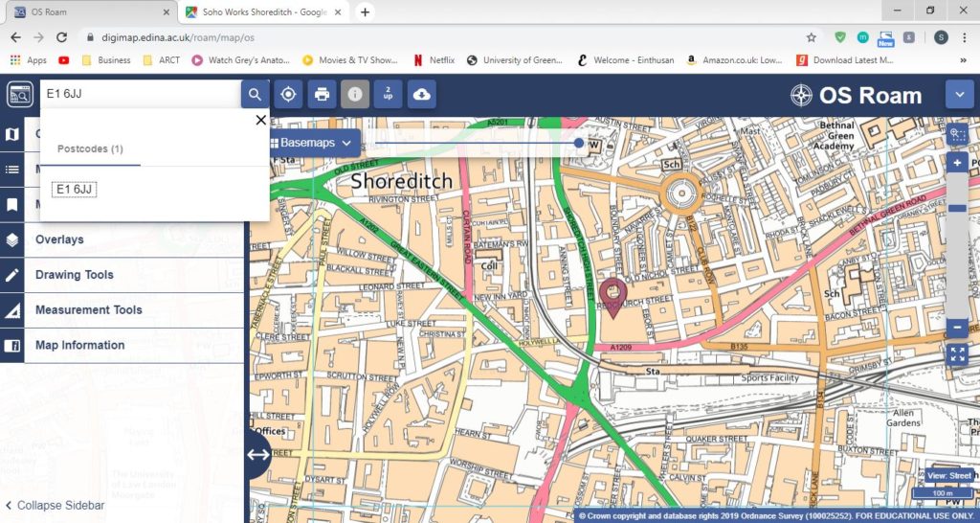
Task: Expand the Overlays panel
Action: pos(134,239)
